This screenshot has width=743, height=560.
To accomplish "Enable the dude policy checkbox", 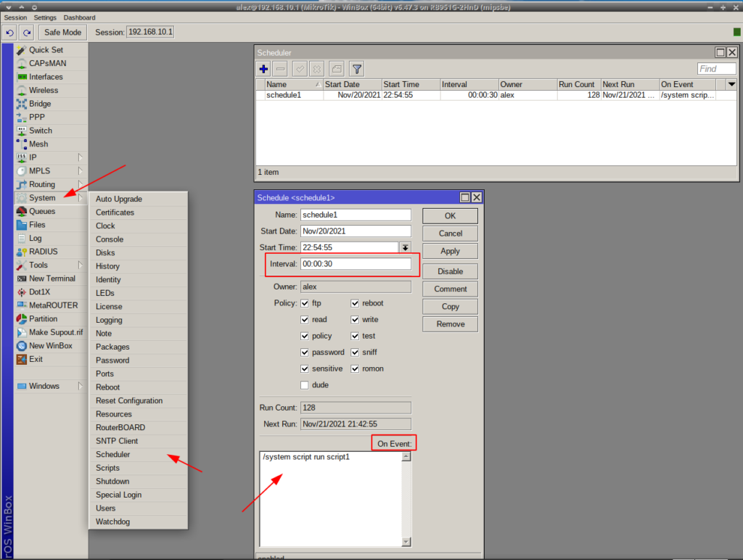I will 305,385.
